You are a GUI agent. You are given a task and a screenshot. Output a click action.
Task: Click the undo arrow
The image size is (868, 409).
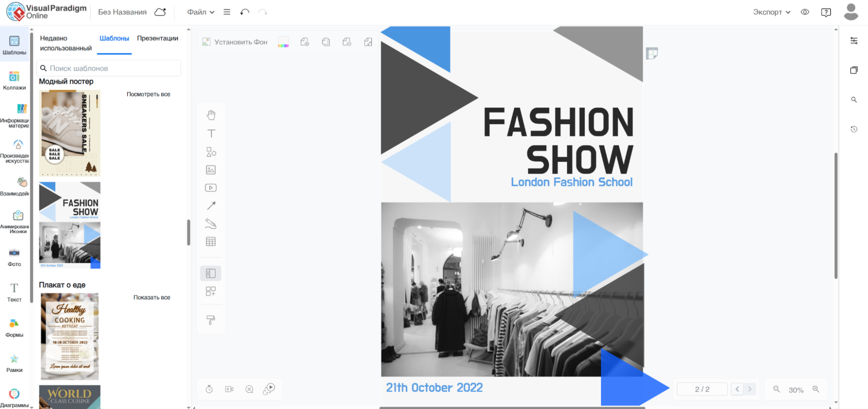[245, 12]
